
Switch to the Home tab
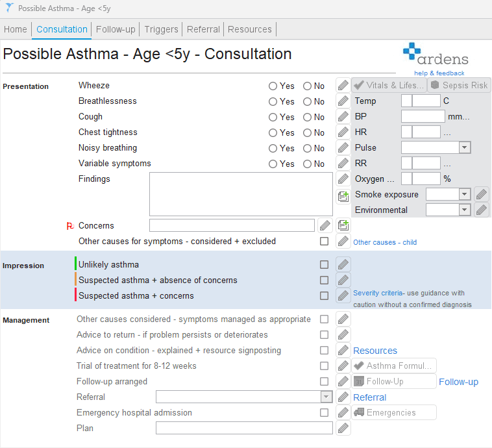pos(16,29)
